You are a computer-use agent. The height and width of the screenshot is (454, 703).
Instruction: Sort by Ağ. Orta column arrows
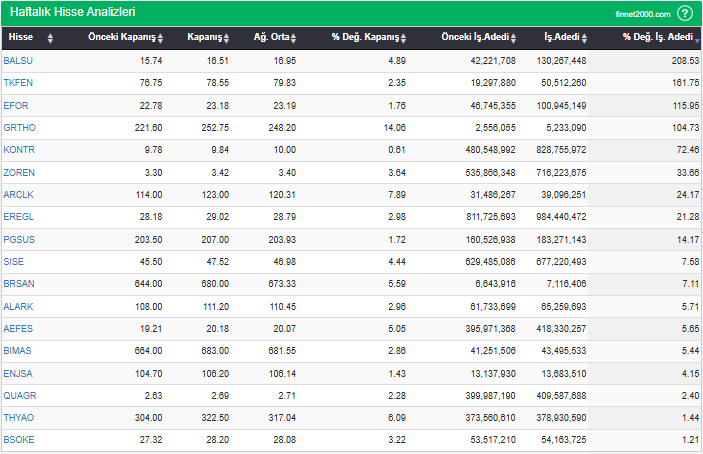[295, 38]
